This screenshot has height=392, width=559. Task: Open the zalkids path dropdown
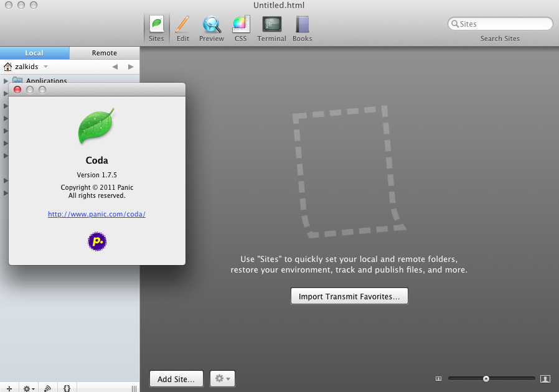[x=45, y=67]
